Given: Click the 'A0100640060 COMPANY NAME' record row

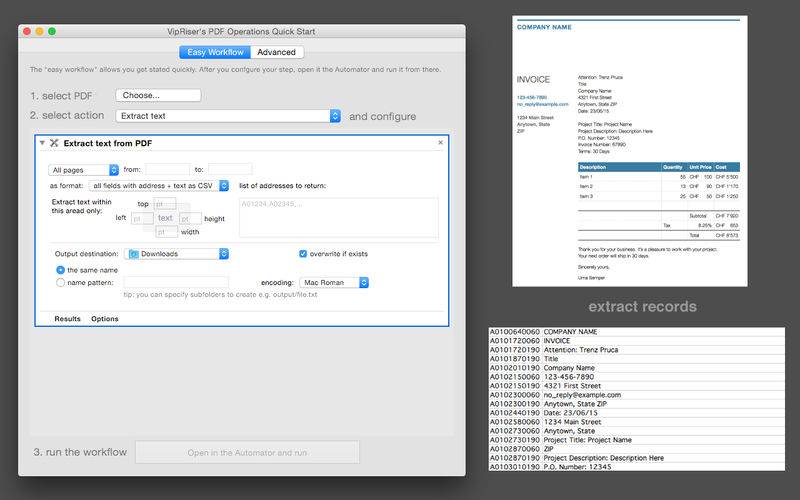Looking at the screenshot, I should tap(637, 332).
